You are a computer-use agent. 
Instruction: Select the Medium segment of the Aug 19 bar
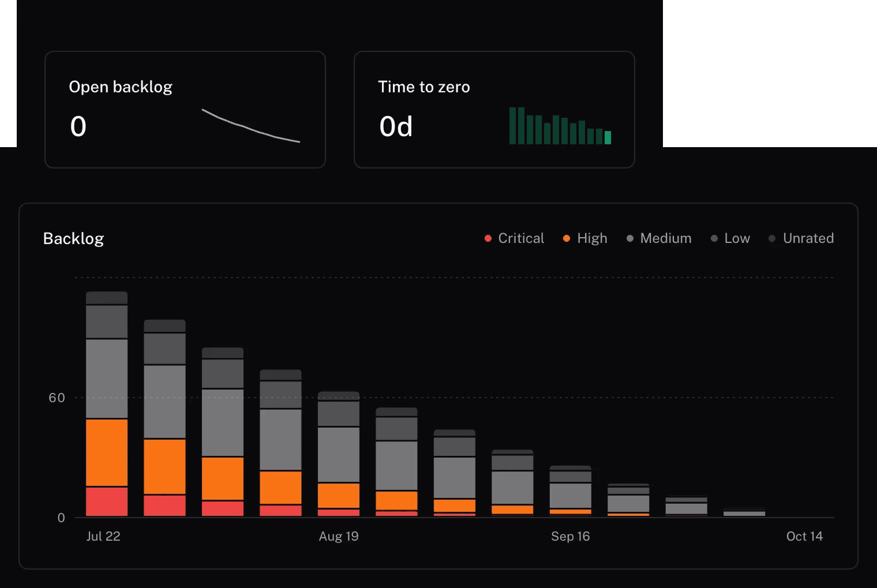(339, 455)
